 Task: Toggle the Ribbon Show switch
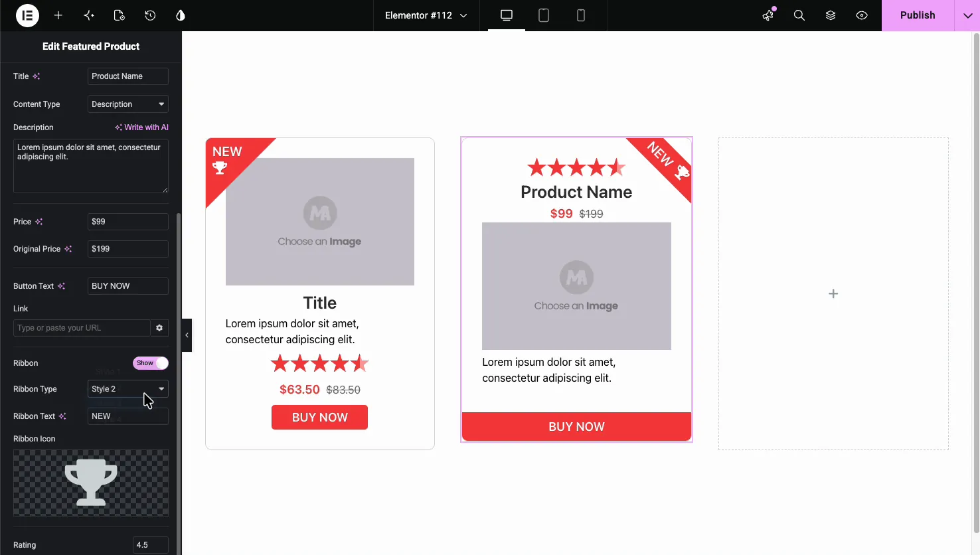151,363
